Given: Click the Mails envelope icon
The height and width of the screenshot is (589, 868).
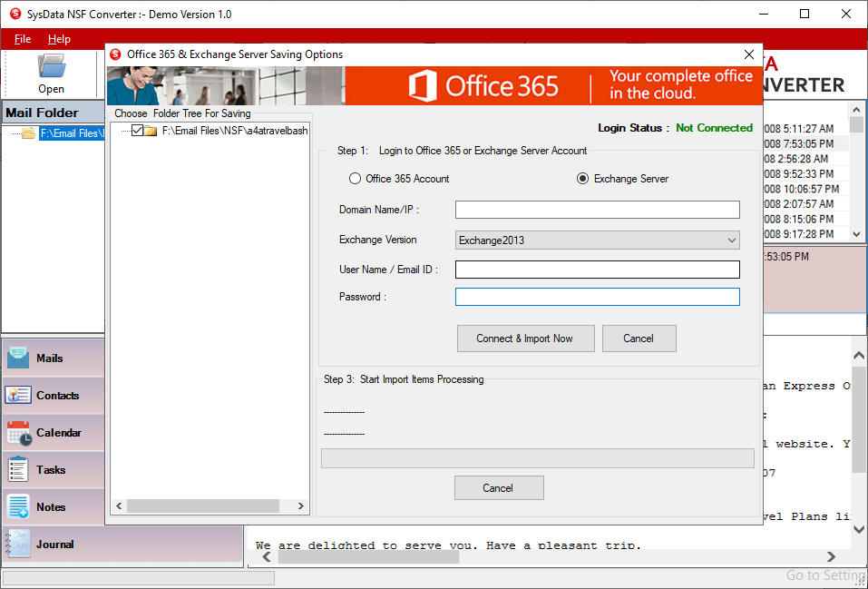Looking at the screenshot, I should [x=18, y=358].
